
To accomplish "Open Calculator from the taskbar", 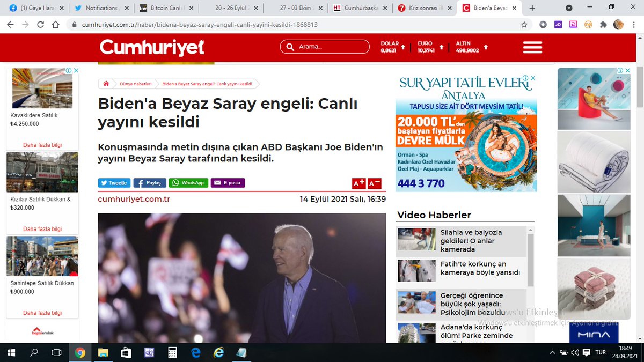I will click(x=173, y=352).
